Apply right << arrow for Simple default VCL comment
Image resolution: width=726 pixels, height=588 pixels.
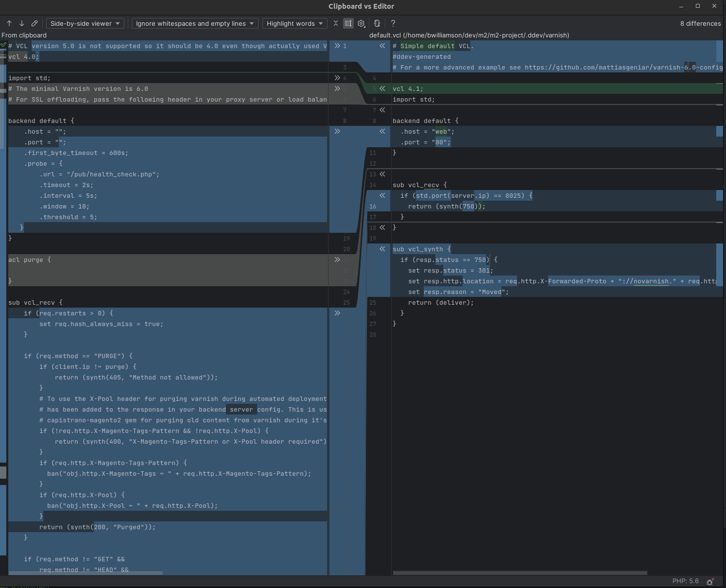[382, 46]
